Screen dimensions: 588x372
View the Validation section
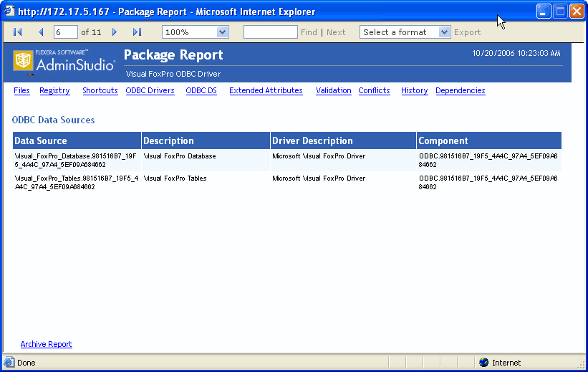(333, 91)
